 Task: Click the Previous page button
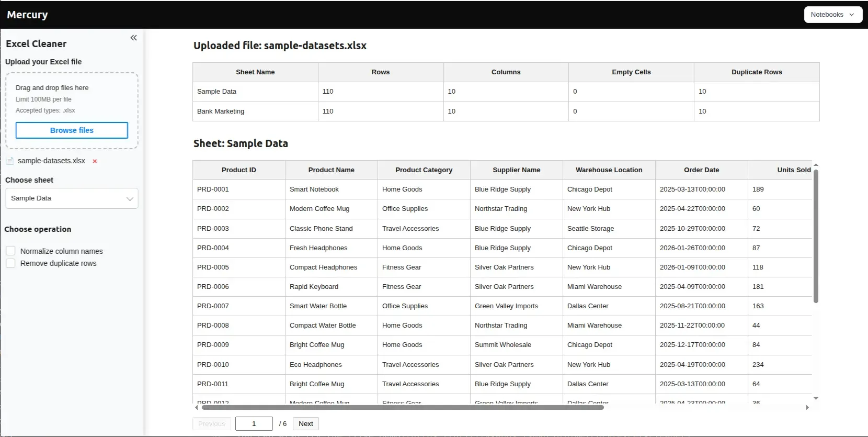pyautogui.click(x=212, y=423)
